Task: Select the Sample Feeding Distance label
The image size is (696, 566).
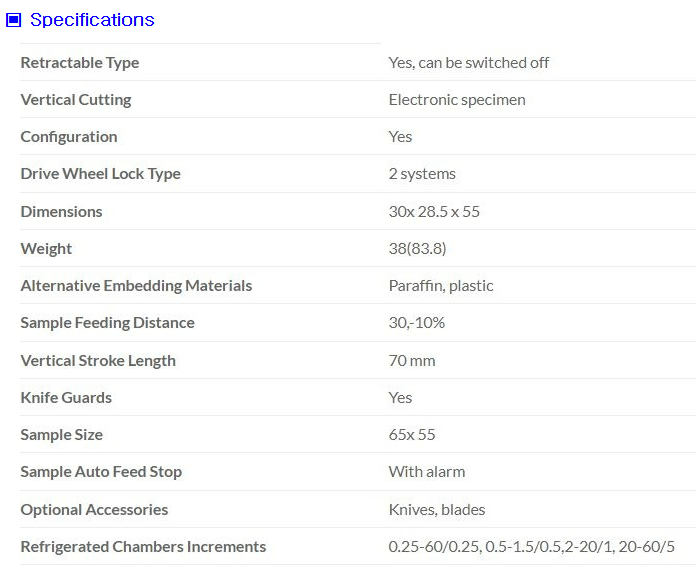Action: [108, 323]
